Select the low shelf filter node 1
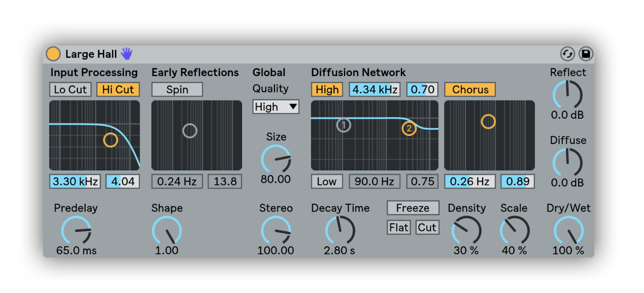Viewport: 644px width, 293px height. point(344,125)
